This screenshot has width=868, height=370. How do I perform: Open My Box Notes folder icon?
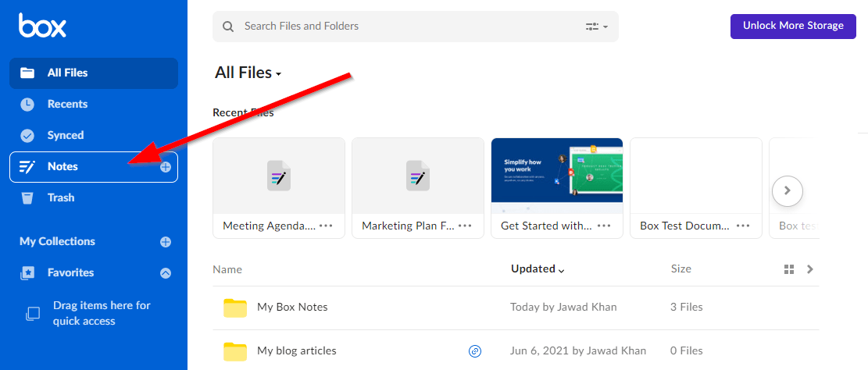point(235,308)
